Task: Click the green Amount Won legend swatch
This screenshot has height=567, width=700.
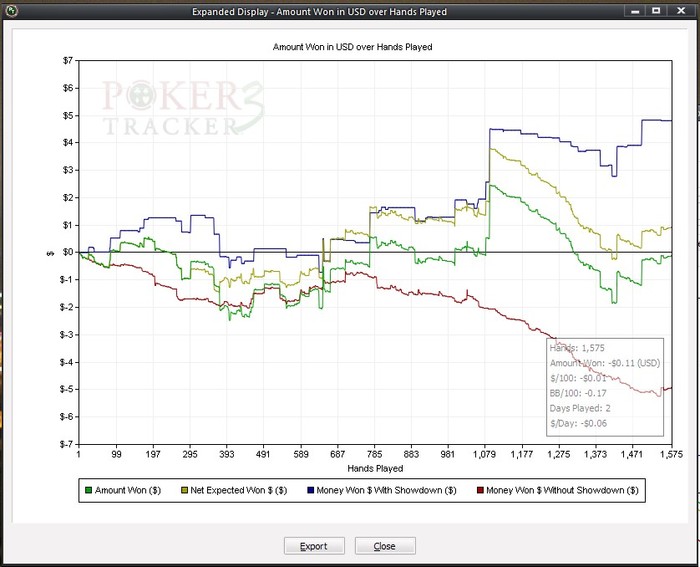Action: pos(88,490)
